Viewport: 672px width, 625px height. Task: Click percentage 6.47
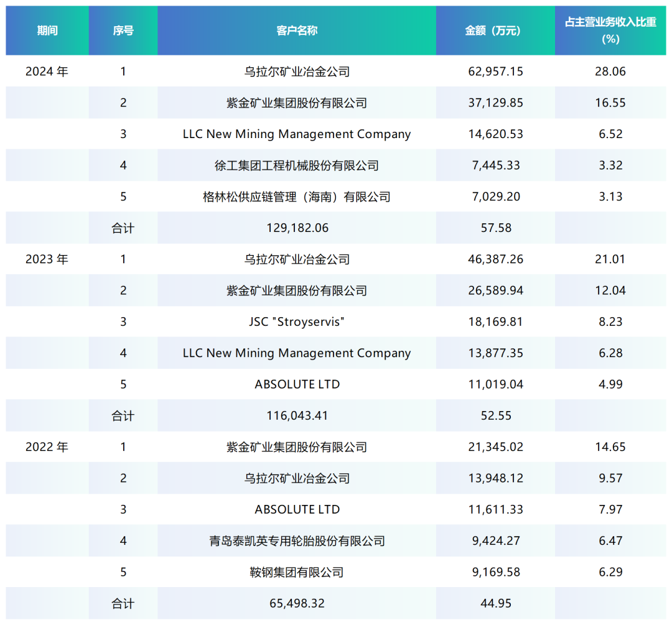(x=610, y=540)
